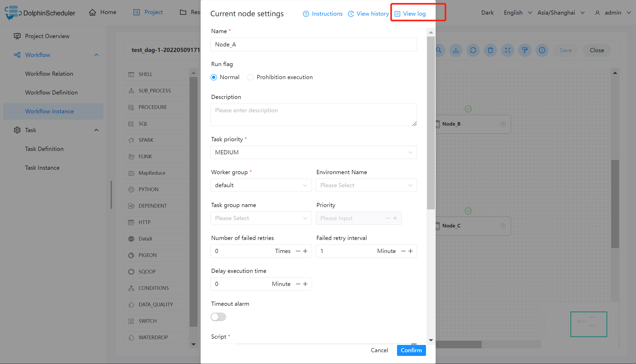Click the info circle icon in toolbar

[542, 50]
